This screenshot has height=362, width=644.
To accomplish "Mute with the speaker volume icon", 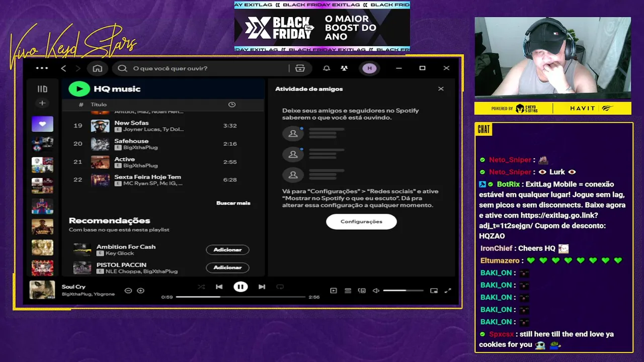I will [x=376, y=291].
